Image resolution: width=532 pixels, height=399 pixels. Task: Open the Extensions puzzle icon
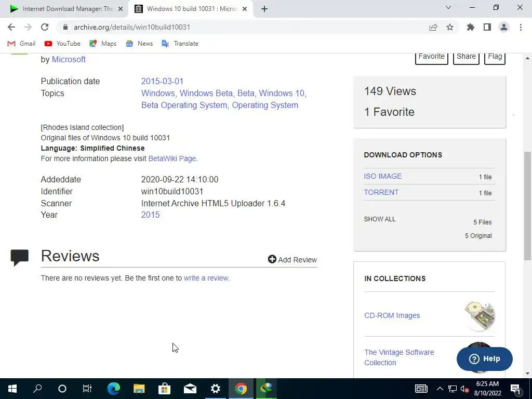coord(470,27)
